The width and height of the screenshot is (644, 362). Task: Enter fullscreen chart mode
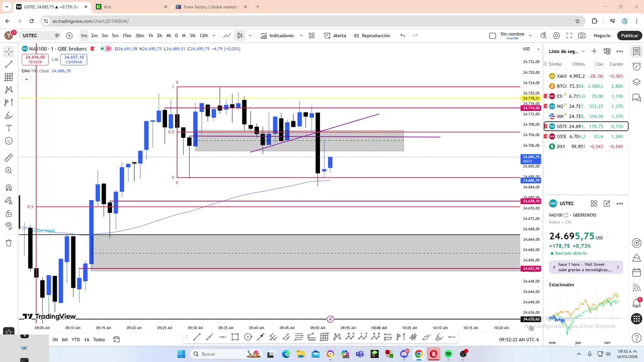point(569,36)
